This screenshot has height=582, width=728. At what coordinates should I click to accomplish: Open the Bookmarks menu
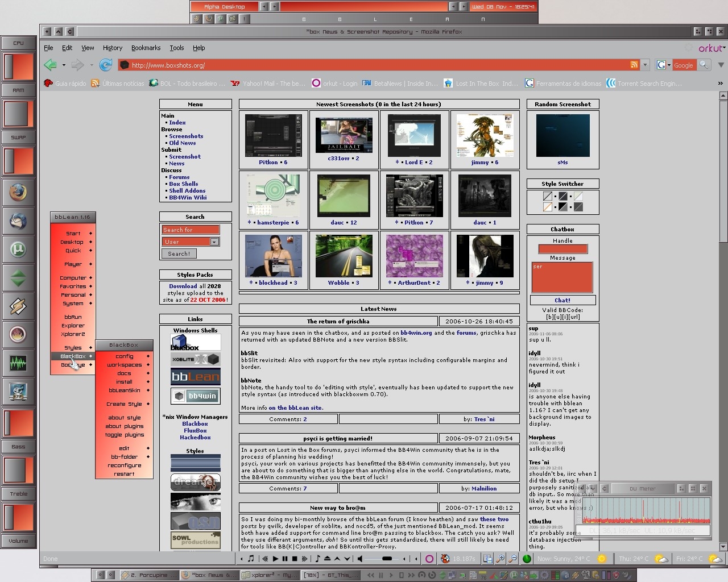pyautogui.click(x=146, y=48)
